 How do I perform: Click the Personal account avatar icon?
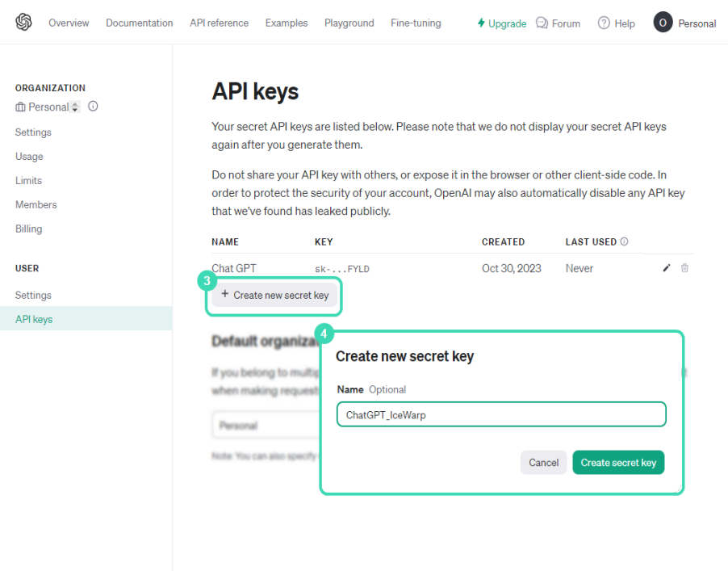663,23
